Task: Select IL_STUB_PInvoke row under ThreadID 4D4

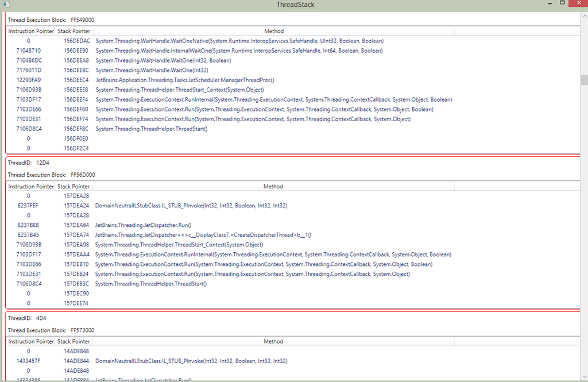Action: point(191,361)
